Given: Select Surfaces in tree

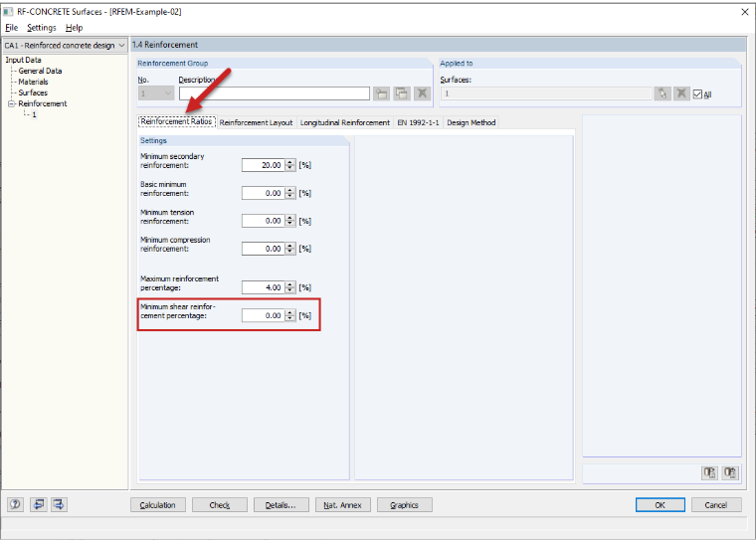Looking at the screenshot, I should [33, 92].
